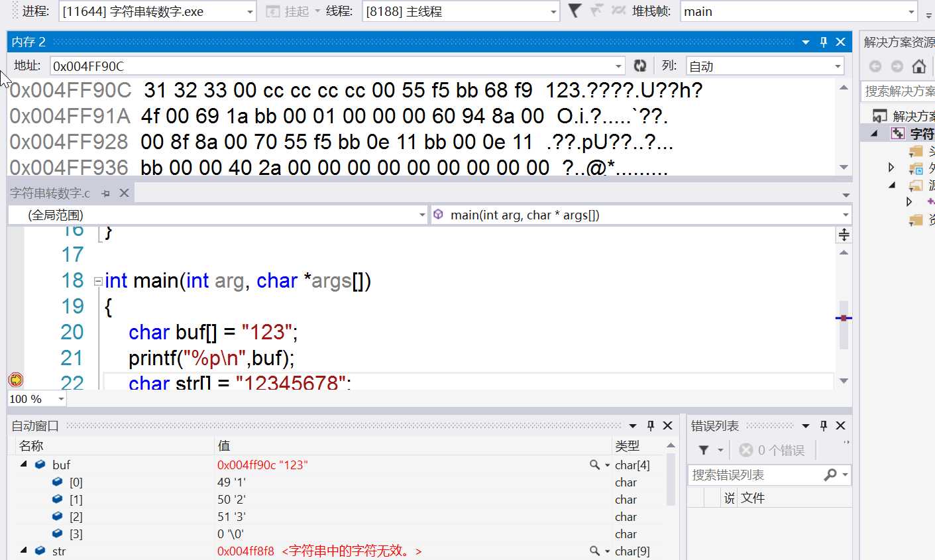Open the 全局范围 scope dropdown
The image size is (935, 560).
click(x=422, y=215)
